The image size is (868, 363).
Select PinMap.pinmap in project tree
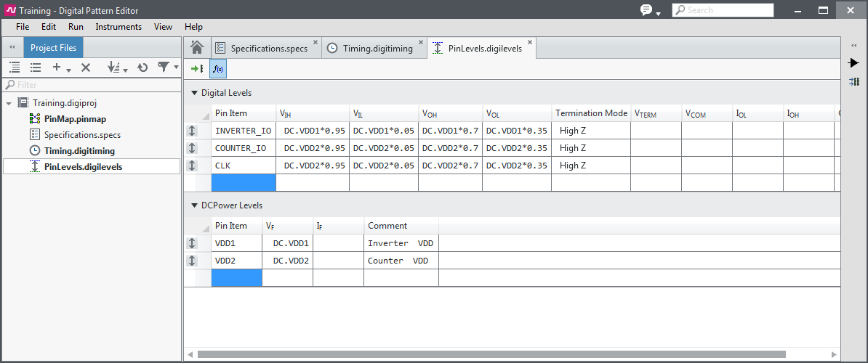(75, 119)
